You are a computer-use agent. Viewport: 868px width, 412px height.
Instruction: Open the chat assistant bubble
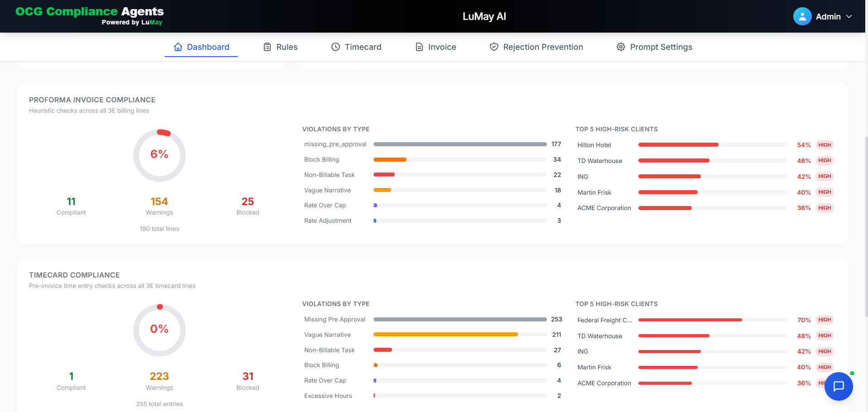coord(839,386)
